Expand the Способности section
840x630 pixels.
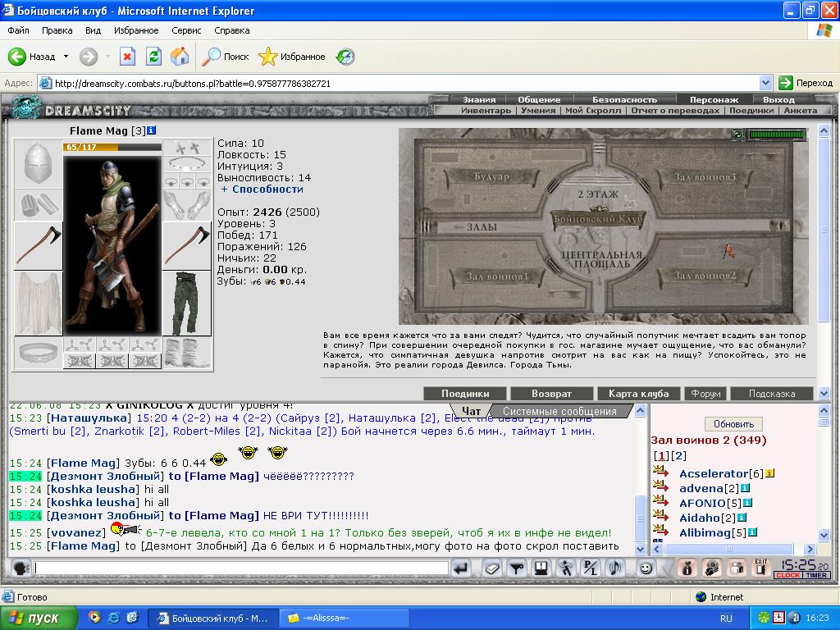click(x=262, y=189)
